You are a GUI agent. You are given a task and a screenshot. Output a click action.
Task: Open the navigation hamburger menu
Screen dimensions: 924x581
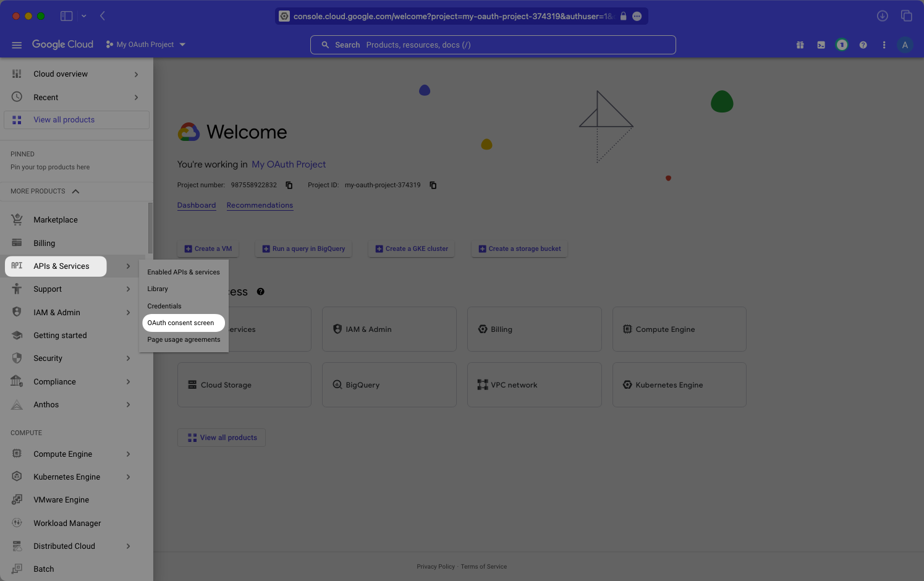coord(17,45)
